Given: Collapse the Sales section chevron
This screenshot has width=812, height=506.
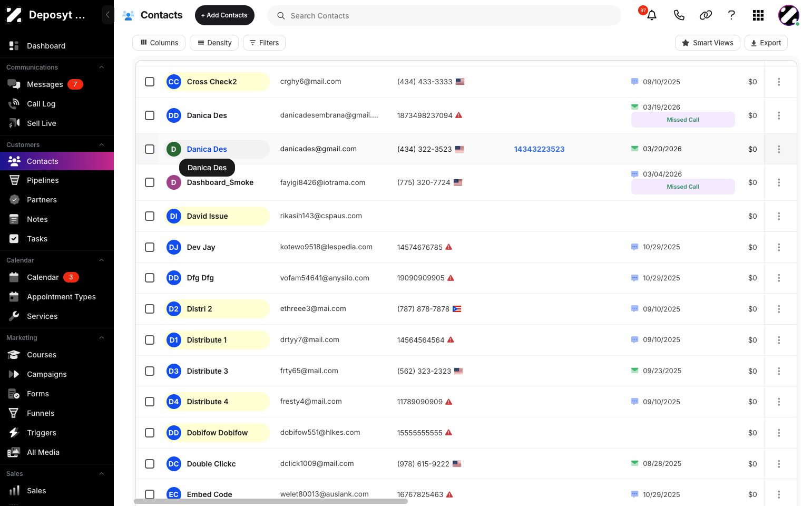Looking at the screenshot, I should click(x=102, y=474).
